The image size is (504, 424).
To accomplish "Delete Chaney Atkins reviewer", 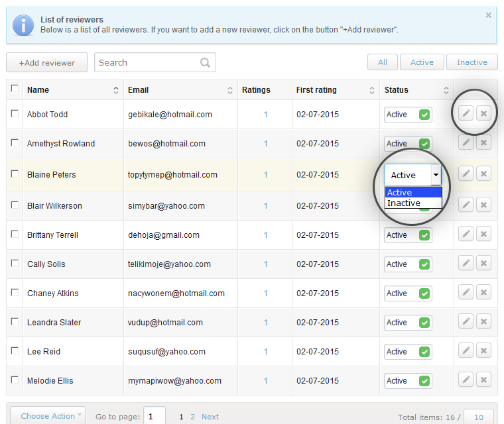I will pos(483,292).
